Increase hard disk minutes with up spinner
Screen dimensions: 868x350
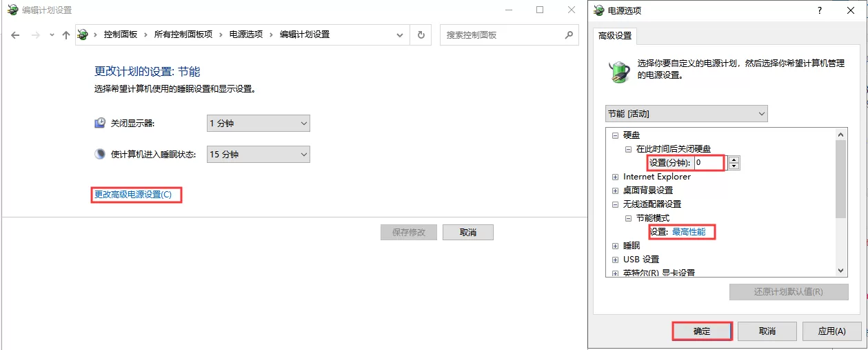click(x=734, y=159)
